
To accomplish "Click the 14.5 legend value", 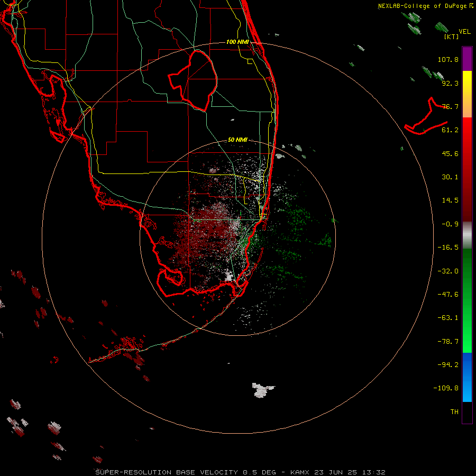I will pyautogui.click(x=450, y=200).
